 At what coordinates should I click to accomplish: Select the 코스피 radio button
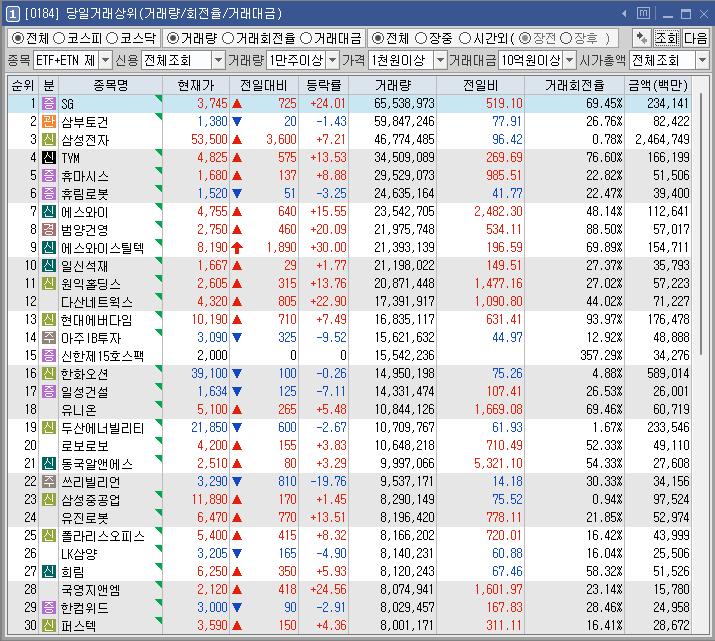click(x=59, y=38)
